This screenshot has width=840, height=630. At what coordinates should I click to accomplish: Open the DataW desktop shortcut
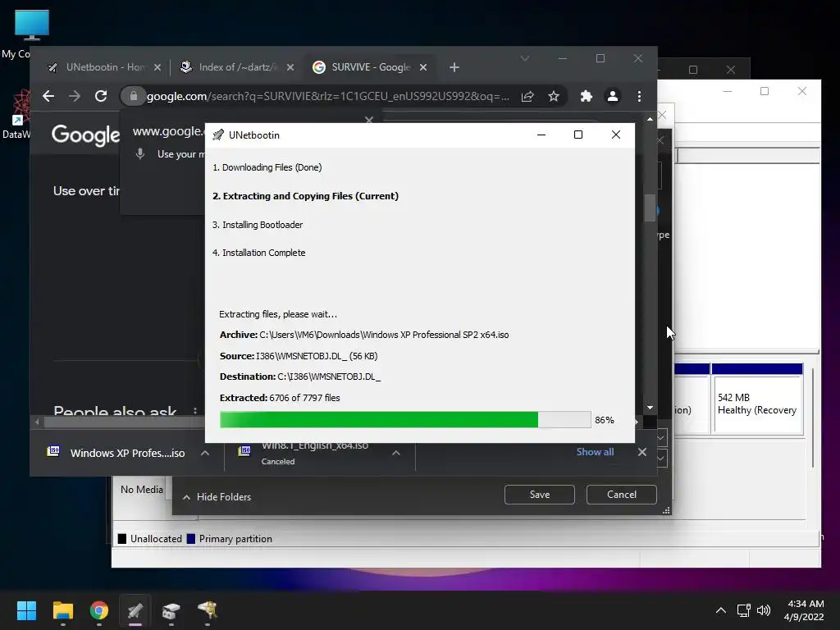point(19,114)
